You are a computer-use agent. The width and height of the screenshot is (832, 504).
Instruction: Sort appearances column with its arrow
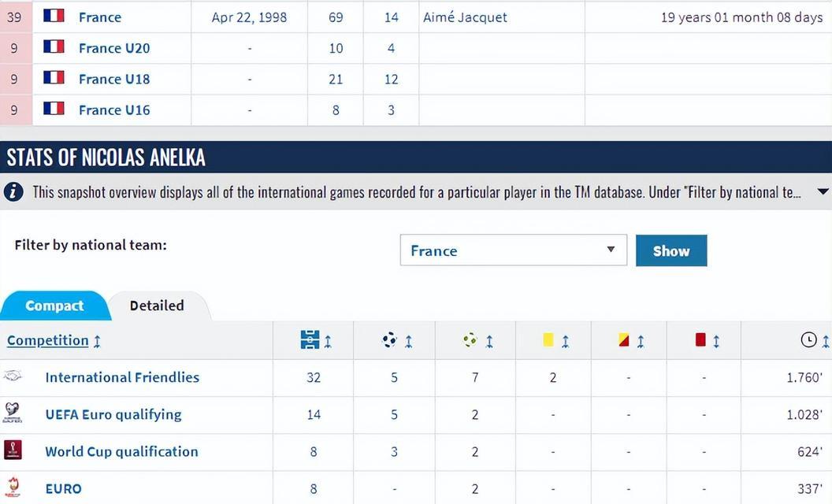click(328, 341)
